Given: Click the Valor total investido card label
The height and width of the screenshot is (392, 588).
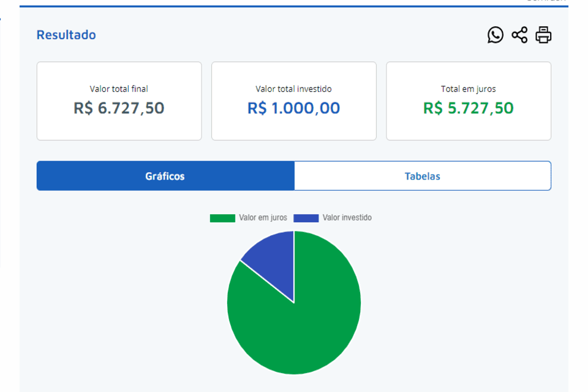Looking at the screenshot, I should point(293,89).
